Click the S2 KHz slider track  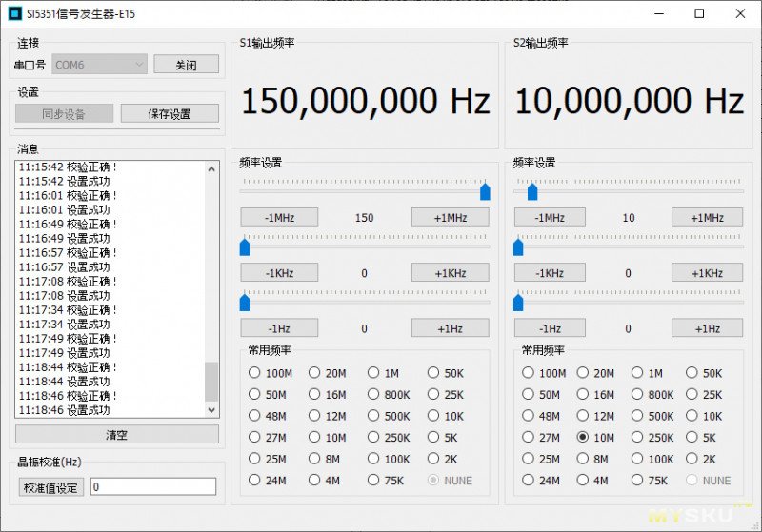point(629,247)
